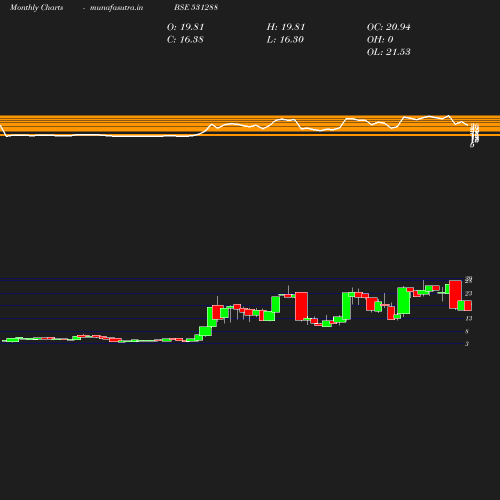The width and height of the screenshot is (500, 500).
Task: Click the 'OH: 0' value
Action: 380,40
